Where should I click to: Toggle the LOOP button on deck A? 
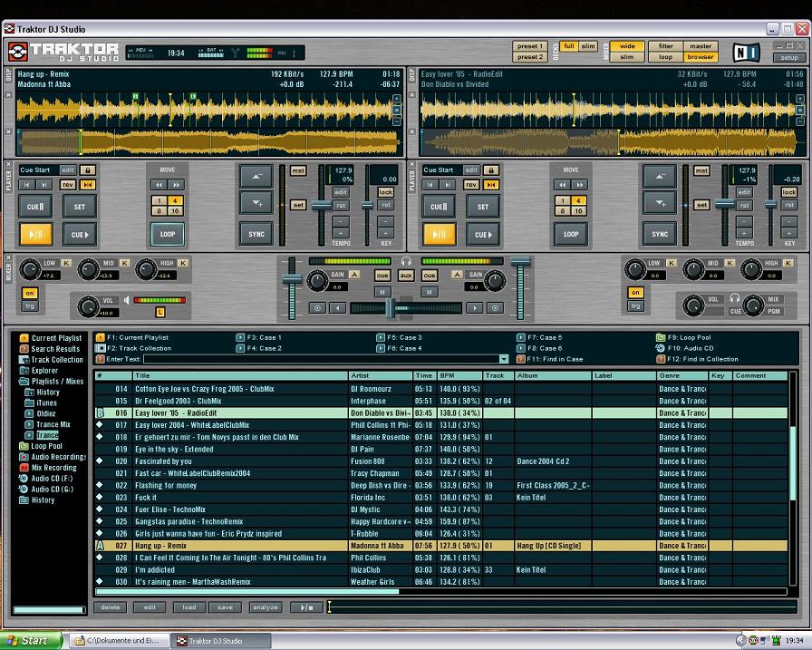168,234
